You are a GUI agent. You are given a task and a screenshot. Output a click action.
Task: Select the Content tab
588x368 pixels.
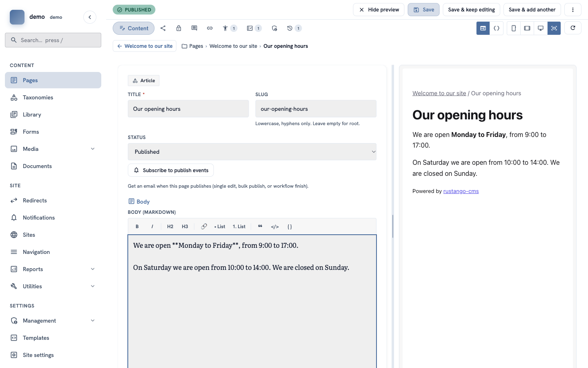pyautogui.click(x=134, y=28)
